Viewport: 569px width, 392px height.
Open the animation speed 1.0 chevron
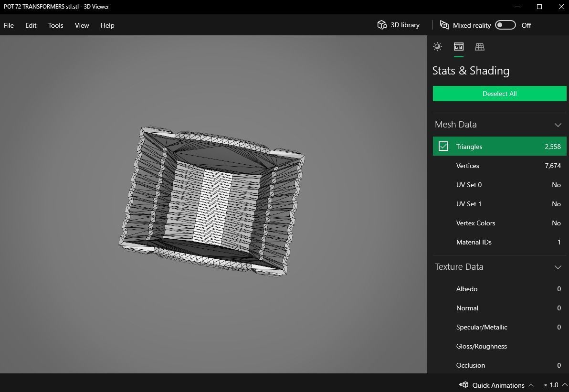[565, 385]
